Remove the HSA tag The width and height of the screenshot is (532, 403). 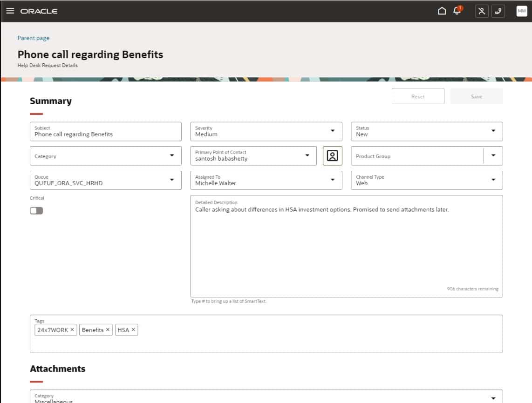coord(133,329)
